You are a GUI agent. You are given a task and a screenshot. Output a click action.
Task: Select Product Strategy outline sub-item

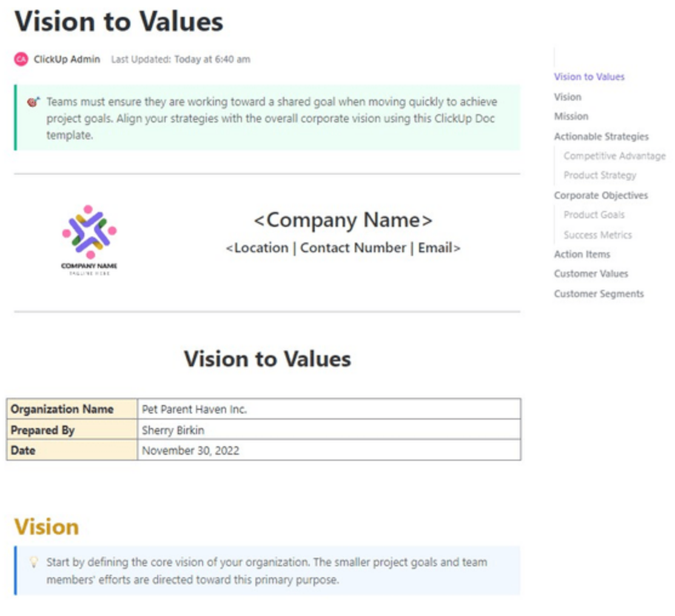pos(600,175)
